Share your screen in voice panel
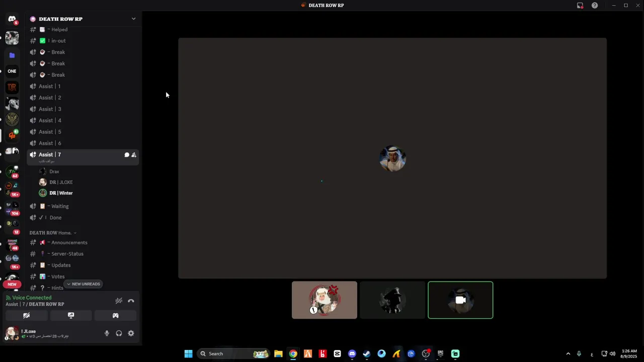 (x=71, y=316)
